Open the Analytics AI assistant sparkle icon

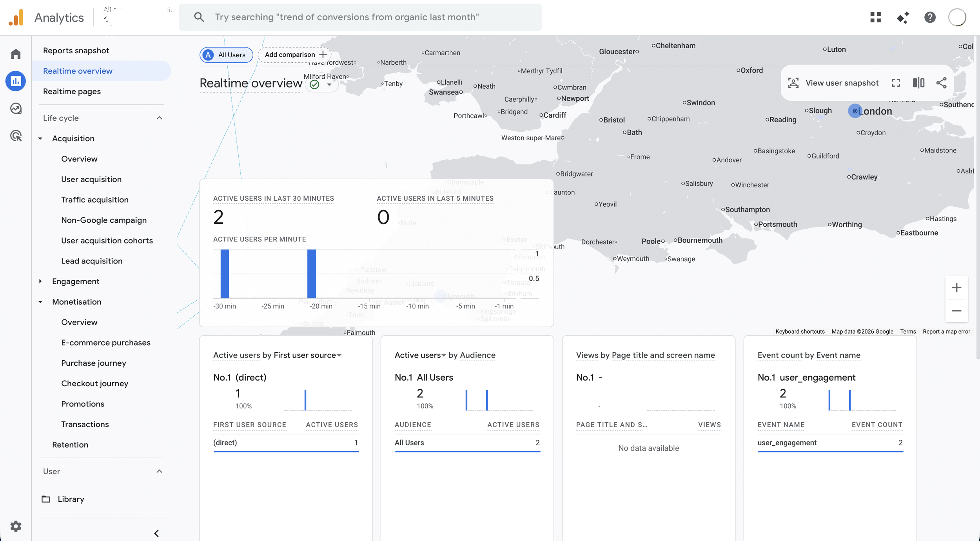(903, 17)
